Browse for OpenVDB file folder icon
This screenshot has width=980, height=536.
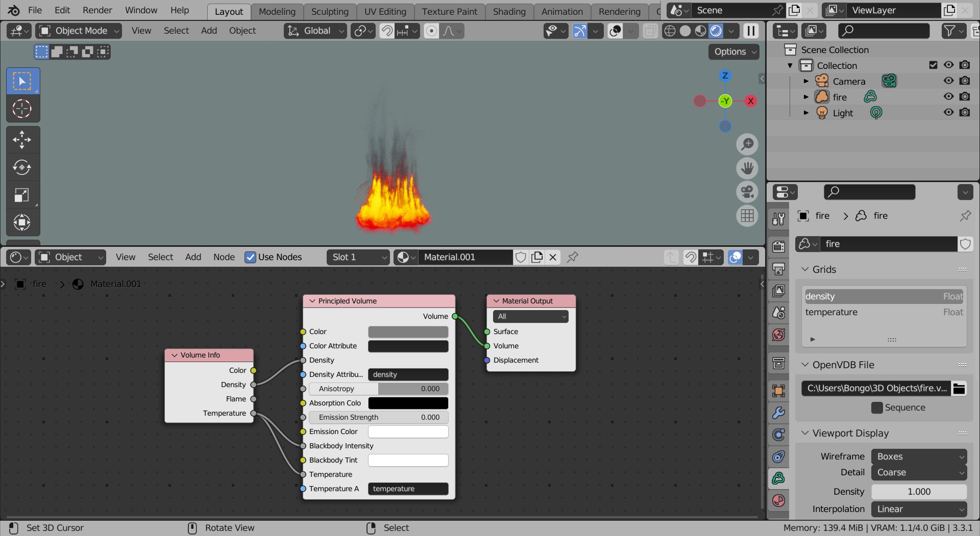959,389
